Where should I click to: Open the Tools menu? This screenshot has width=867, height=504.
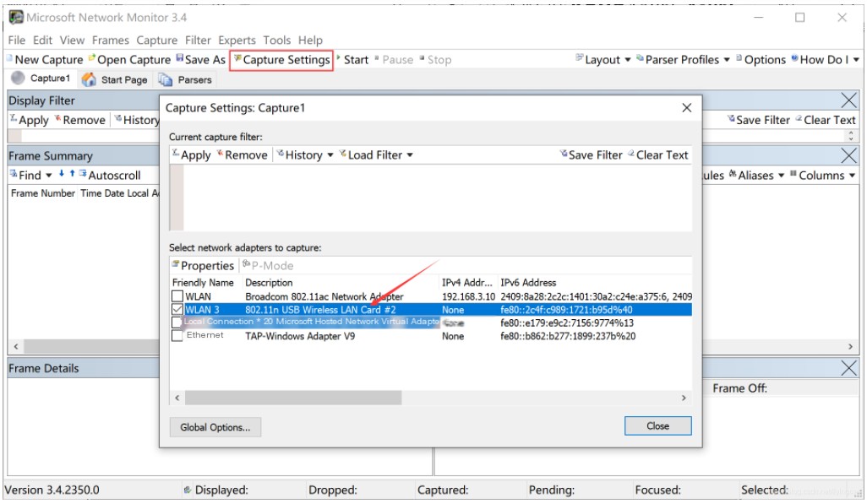277,40
